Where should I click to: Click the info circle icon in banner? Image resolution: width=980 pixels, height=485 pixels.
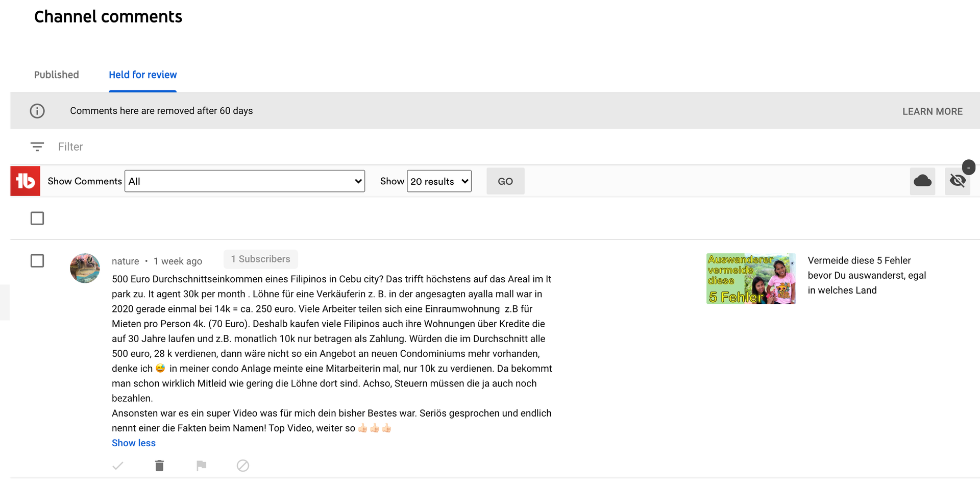[x=37, y=111]
